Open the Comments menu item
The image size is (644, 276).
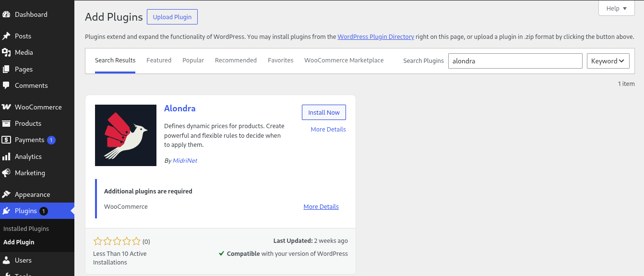tap(37, 85)
